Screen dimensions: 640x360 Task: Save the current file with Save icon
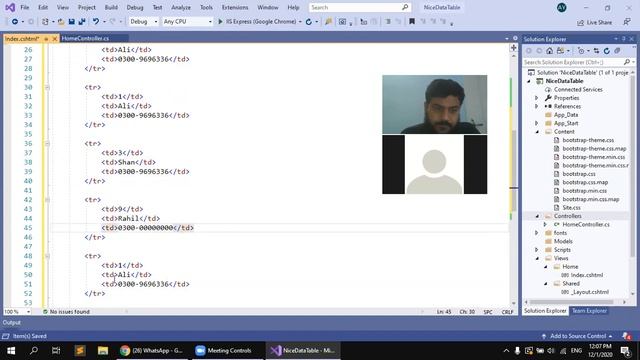(71, 22)
